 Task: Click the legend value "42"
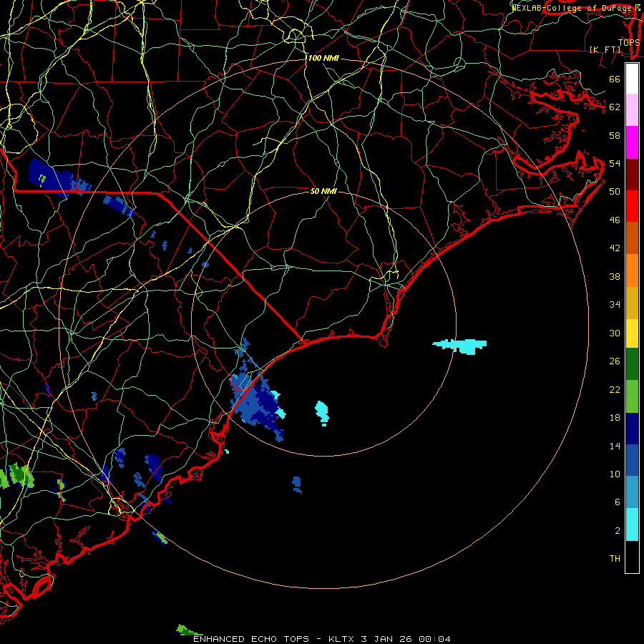(x=615, y=248)
